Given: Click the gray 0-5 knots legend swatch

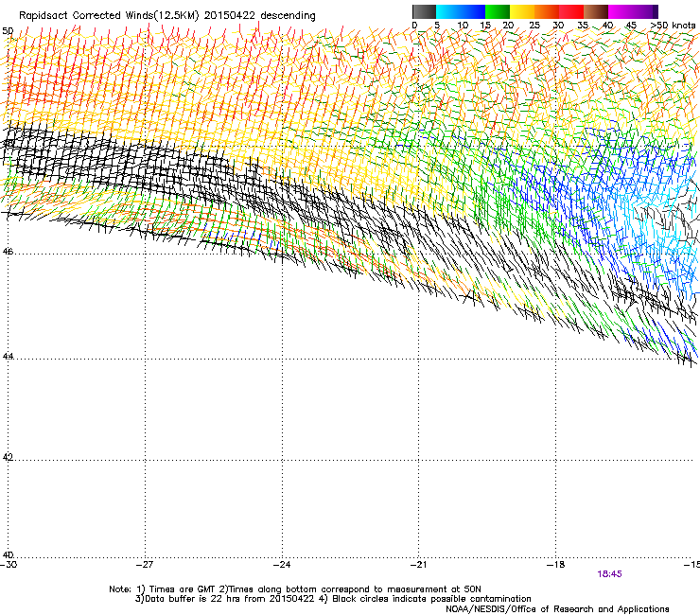Looking at the screenshot, I should coord(424,11).
